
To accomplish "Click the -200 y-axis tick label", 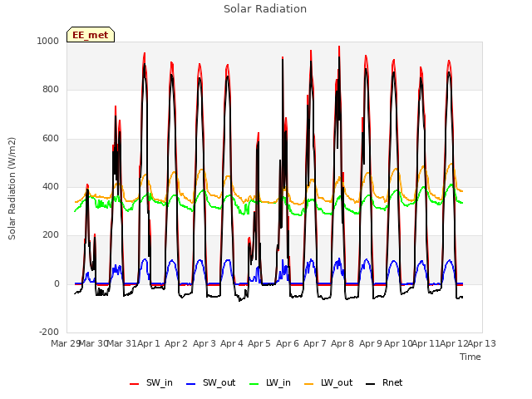I will [49, 332].
